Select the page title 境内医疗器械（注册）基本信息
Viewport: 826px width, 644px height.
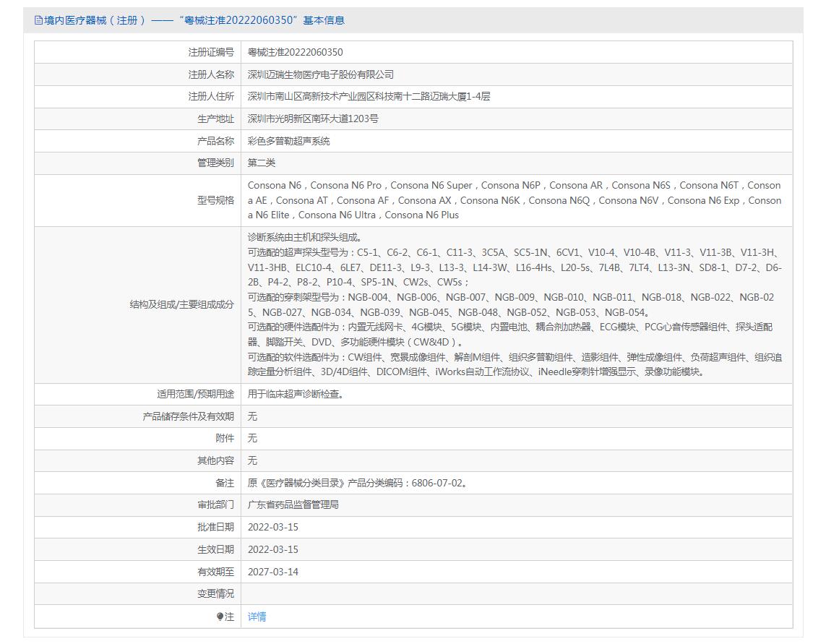194,20
